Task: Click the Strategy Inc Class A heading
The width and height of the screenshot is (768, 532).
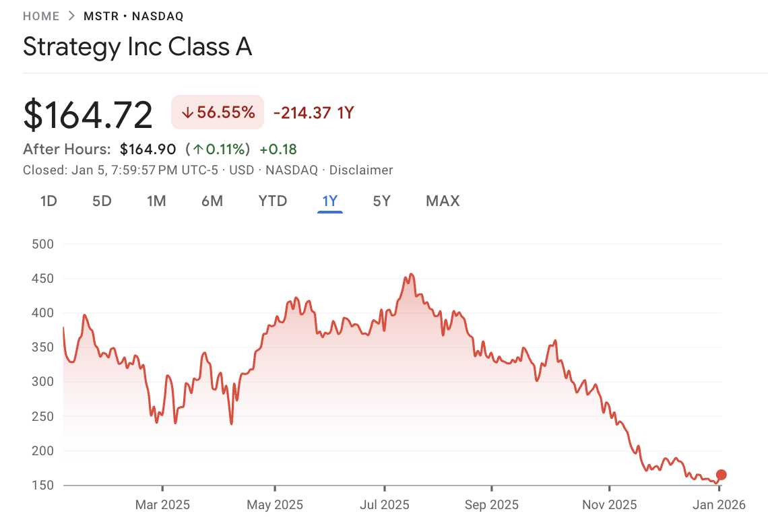Action: (x=137, y=47)
